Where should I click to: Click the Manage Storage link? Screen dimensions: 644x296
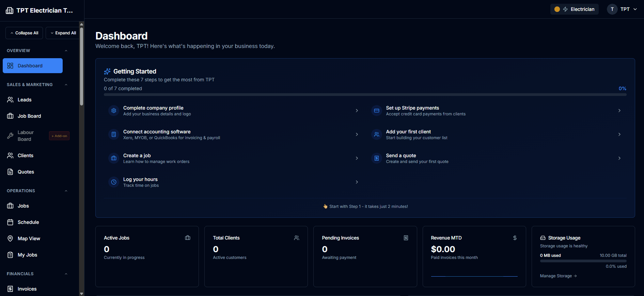[558, 276]
